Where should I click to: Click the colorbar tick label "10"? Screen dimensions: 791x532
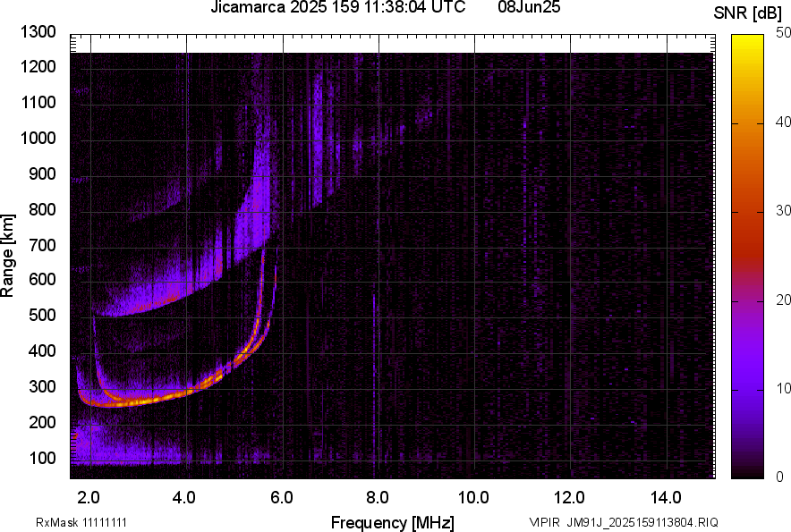783,389
